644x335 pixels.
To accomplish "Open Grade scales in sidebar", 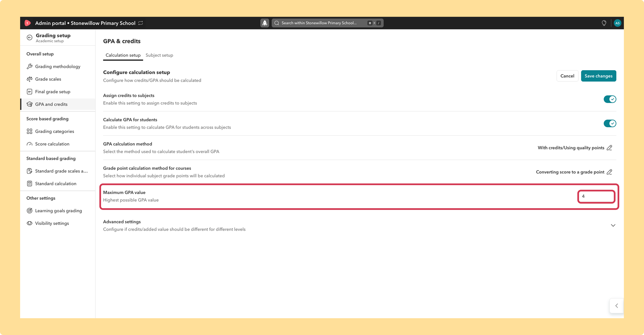I will (58, 79).
